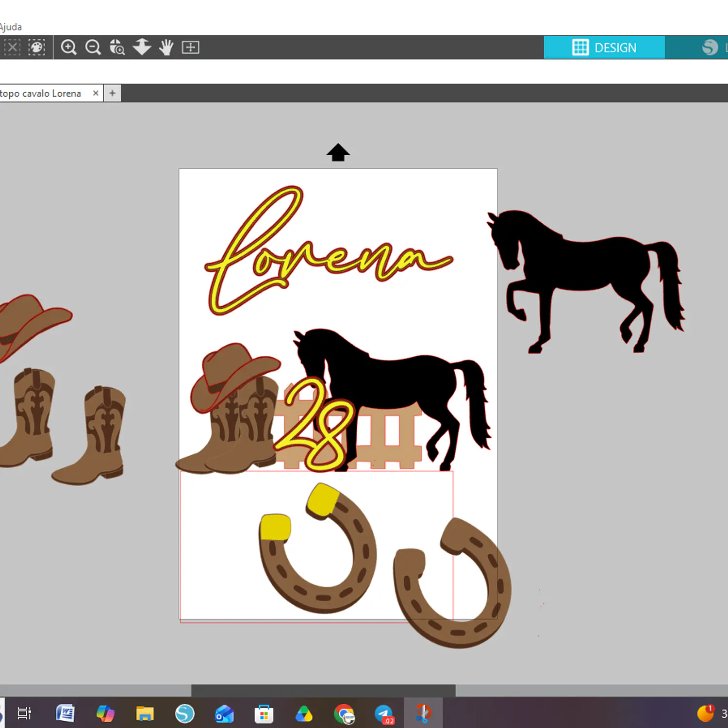Click the blue Silhouette Studio taskbar icon

(x=184, y=713)
